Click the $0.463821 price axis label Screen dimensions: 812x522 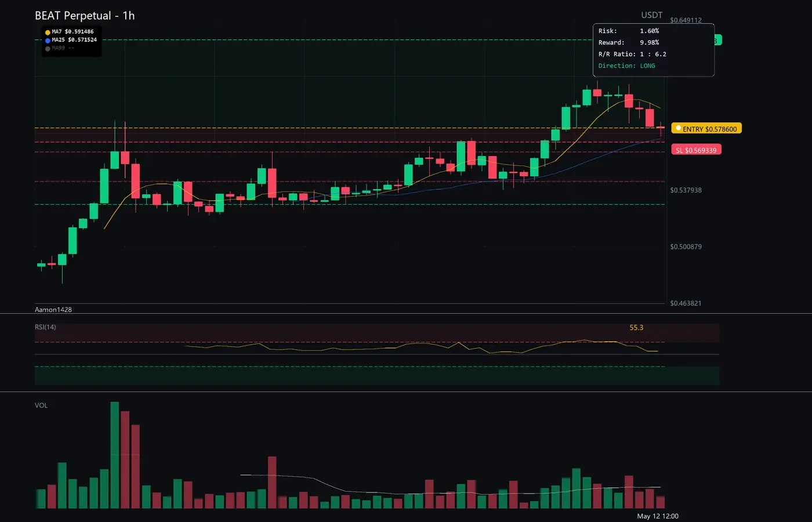686,303
